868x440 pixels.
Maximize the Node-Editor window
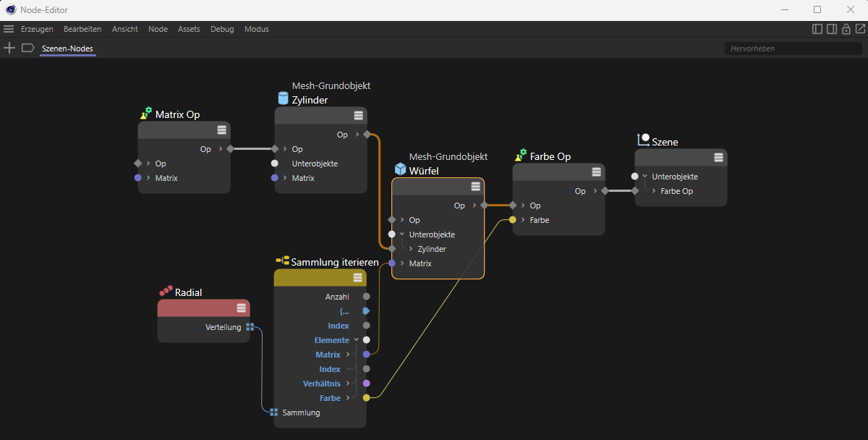[817, 9]
